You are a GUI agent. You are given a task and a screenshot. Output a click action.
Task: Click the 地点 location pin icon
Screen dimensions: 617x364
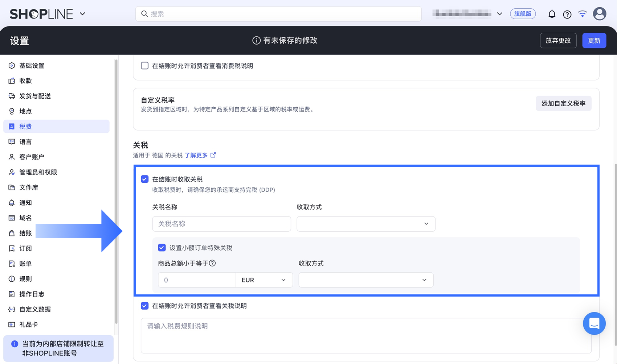12,111
